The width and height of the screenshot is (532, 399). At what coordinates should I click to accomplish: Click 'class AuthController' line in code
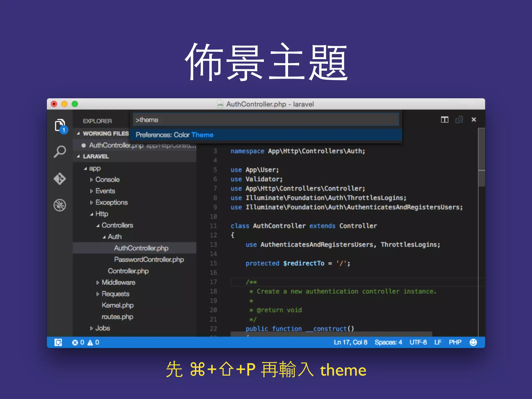(x=304, y=226)
